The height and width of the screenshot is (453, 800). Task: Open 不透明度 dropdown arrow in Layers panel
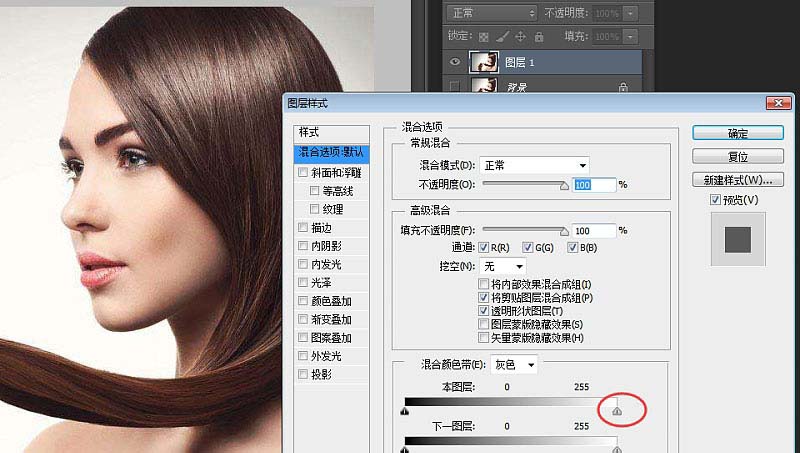630,13
